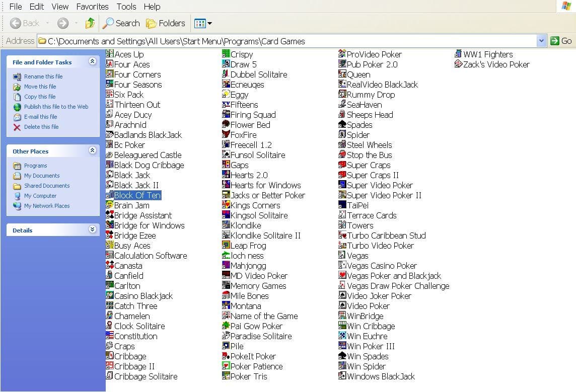
Task: Open My Network Places link
Action: (47, 206)
